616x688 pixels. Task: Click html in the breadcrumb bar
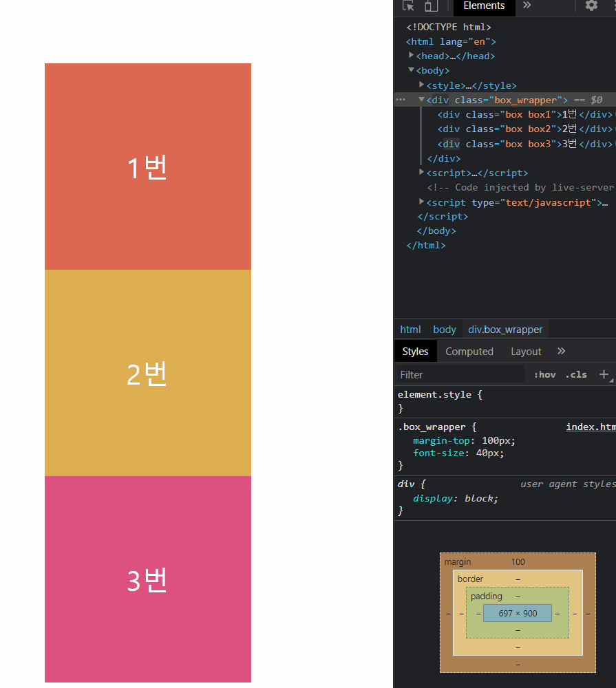(410, 330)
